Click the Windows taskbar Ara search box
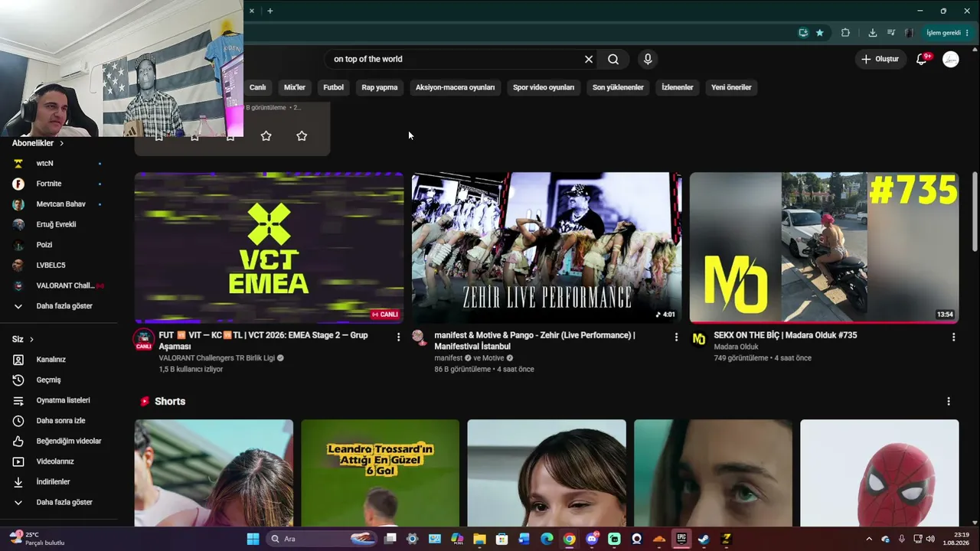980x551 pixels. (322, 539)
